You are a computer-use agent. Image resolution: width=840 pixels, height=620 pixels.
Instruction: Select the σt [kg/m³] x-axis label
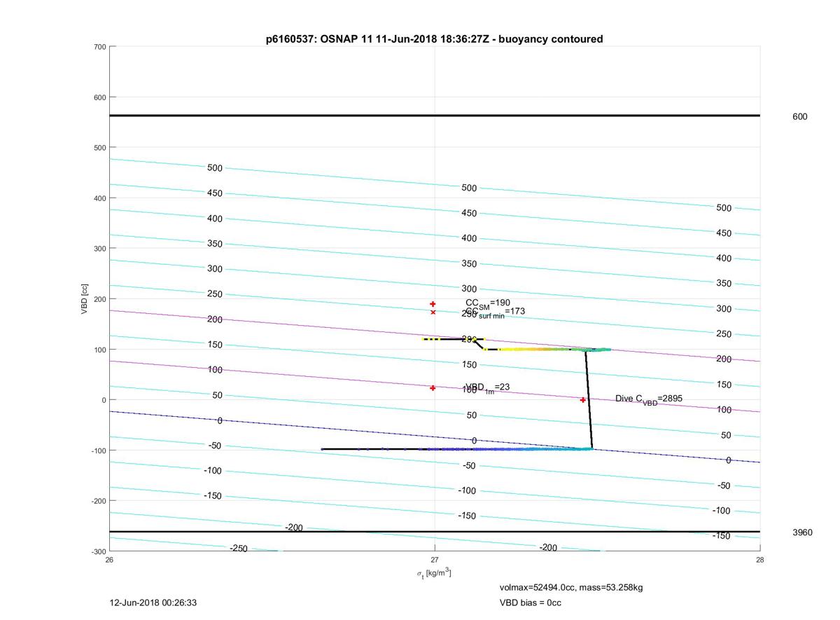tap(434, 573)
